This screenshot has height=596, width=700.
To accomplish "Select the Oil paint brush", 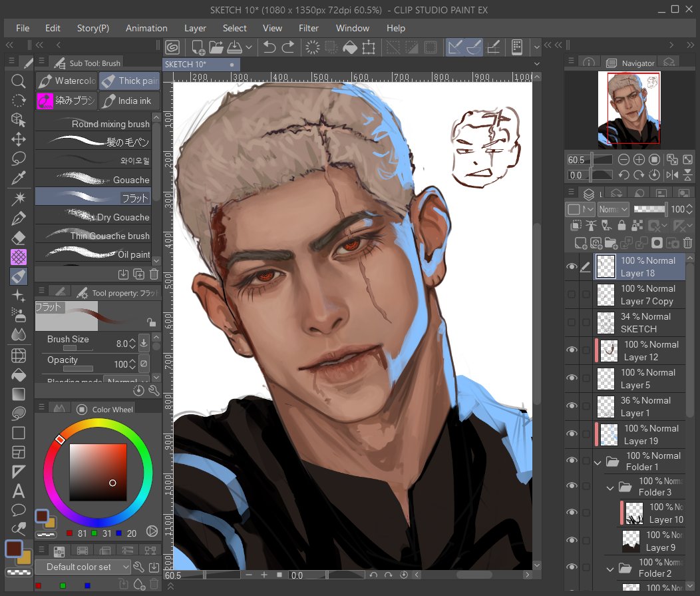I will pos(93,254).
